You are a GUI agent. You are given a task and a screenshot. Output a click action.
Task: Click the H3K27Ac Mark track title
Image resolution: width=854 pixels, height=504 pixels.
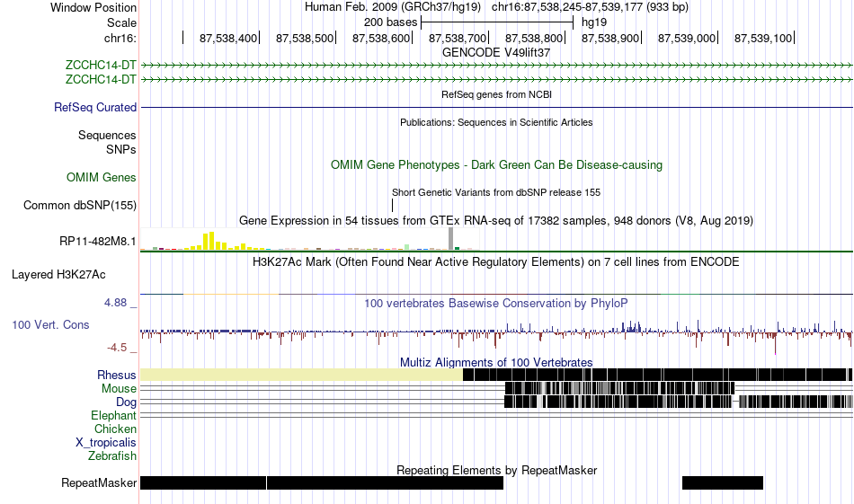pyautogui.click(x=496, y=261)
